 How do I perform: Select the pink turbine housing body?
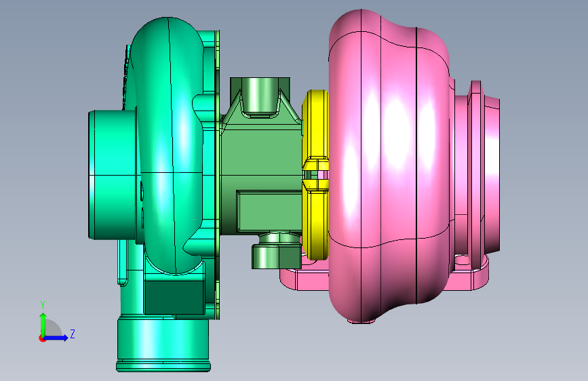[x=390, y=165]
